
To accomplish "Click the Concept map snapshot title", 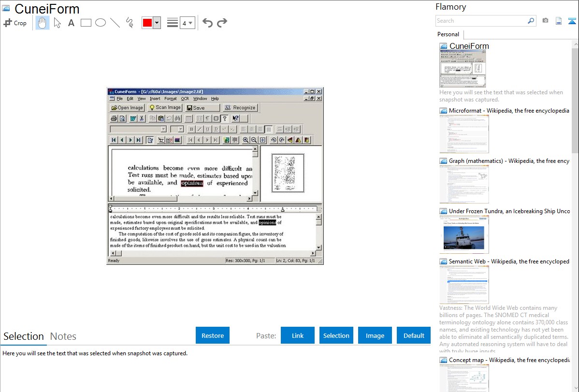I will 509,360.
